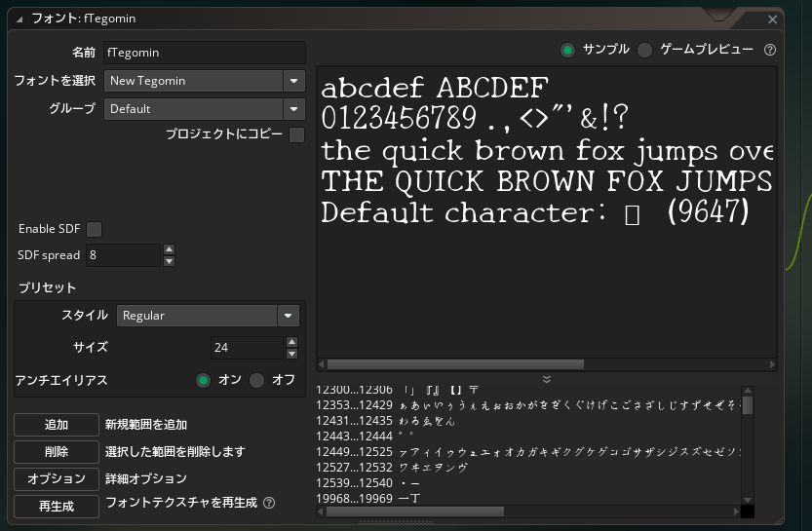This screenshot has height=531, width=812.
Task: Click range list scroll-up arrow
Action: tap(748, 391)
